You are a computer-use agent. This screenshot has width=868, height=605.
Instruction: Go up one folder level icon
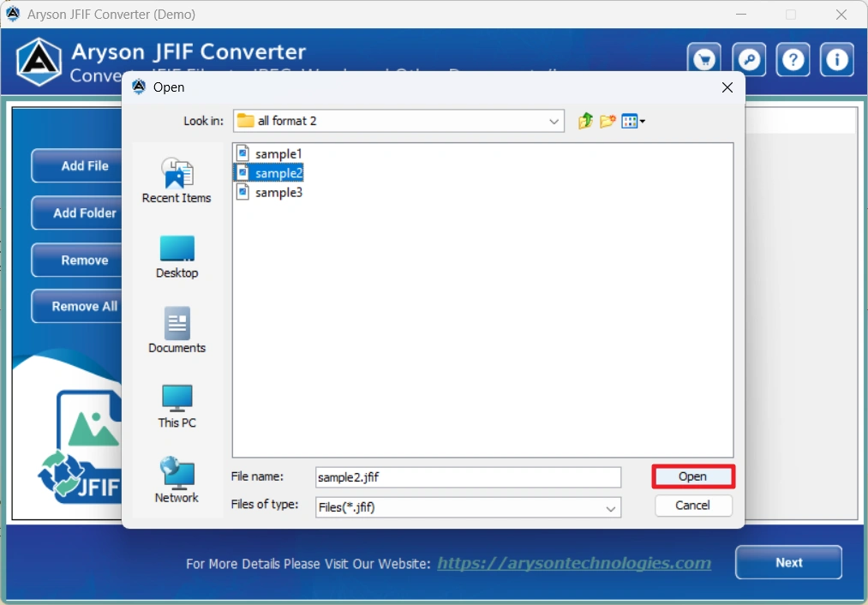pyautogui.click(x=585, y=121)
